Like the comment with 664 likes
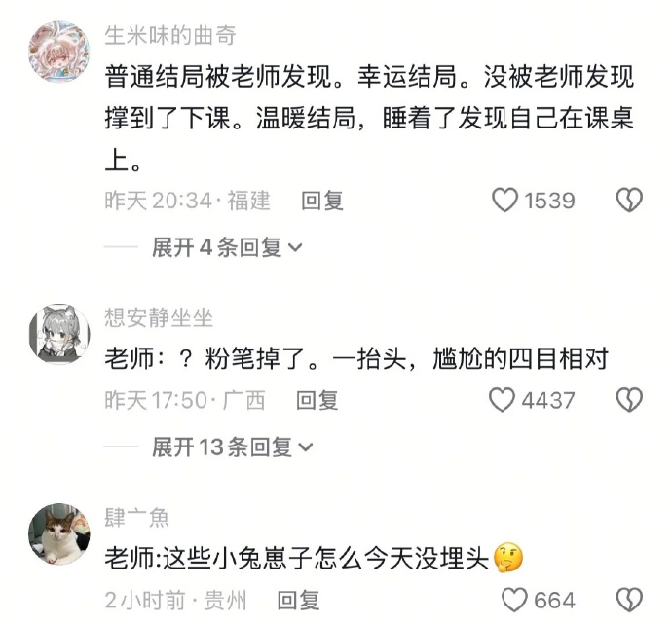 [x=514, y=600]
